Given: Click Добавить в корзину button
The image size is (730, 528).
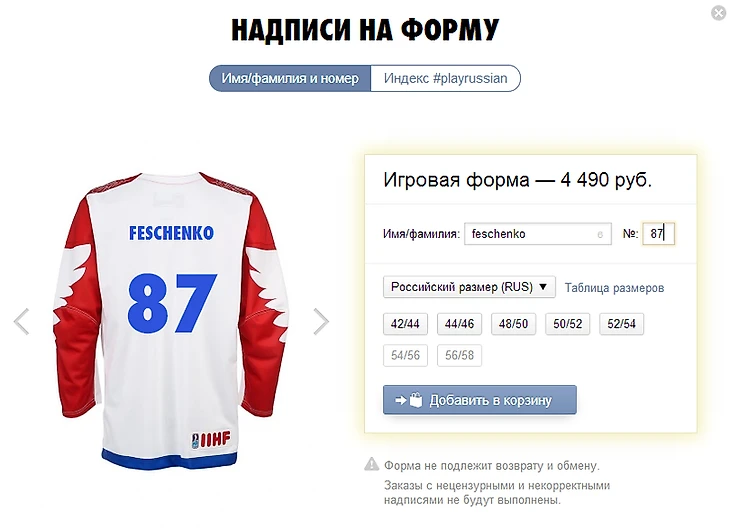Looking at the screenshot, I should tap(480, 399).
